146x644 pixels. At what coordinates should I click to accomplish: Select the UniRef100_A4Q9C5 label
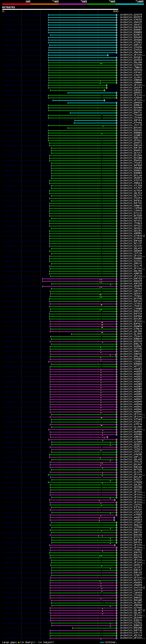(131, 517)
